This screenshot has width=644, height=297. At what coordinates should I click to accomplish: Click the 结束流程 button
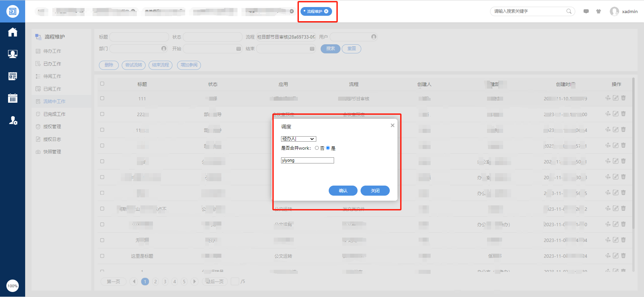[160, 65]
